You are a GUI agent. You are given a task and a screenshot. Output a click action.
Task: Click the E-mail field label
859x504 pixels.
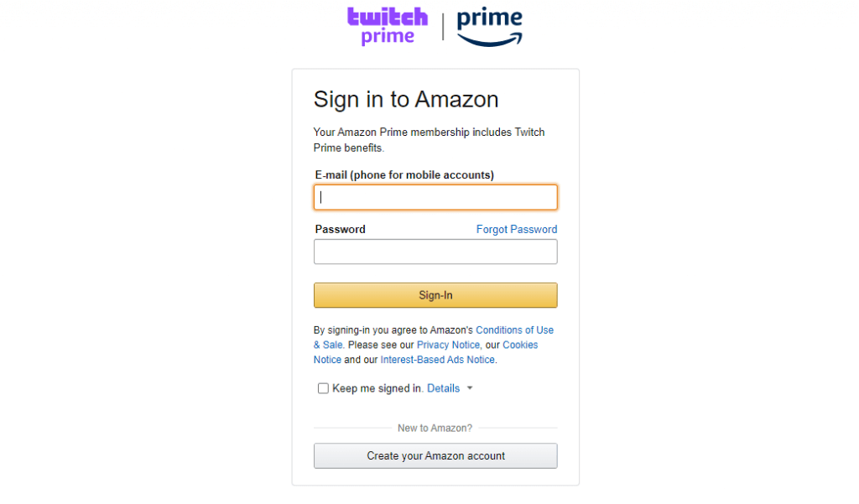click(404, 174)
